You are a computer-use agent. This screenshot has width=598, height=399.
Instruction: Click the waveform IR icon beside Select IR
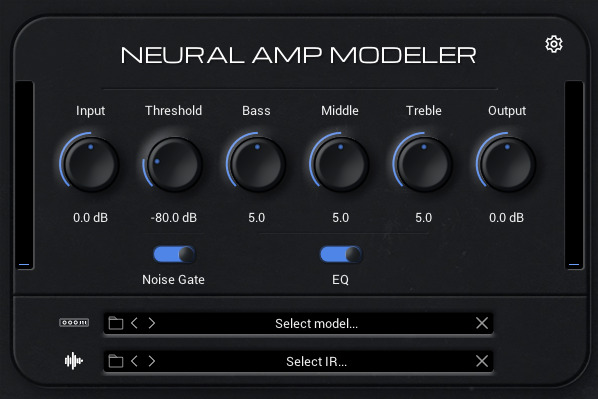74,360
